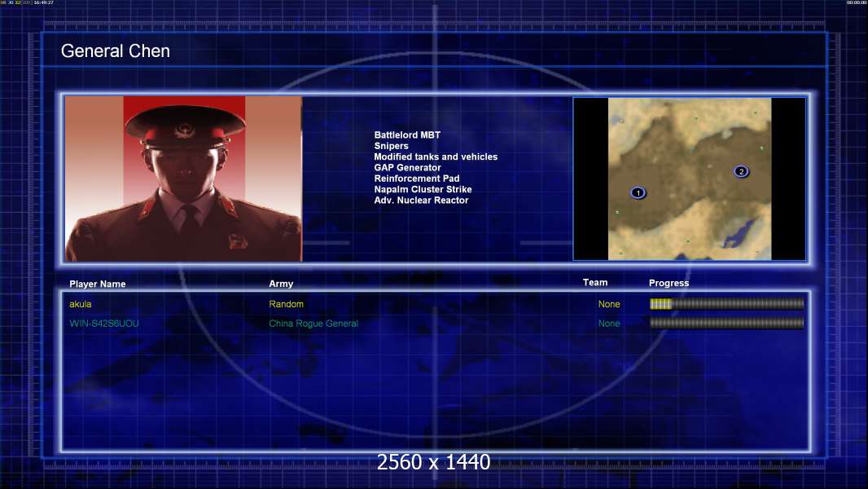Click the Random army entry
Image resolution: width=868 pixels, height=489 pixels.
[286, 304]
